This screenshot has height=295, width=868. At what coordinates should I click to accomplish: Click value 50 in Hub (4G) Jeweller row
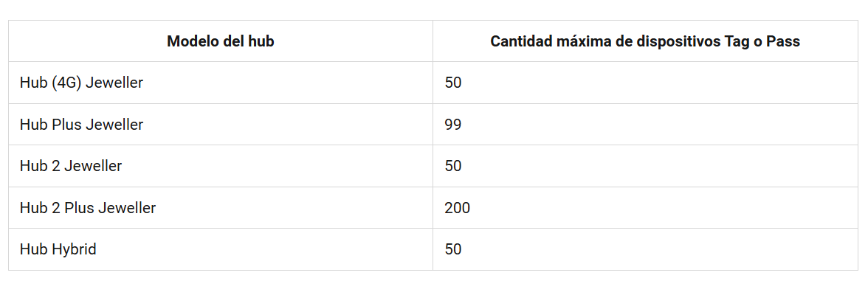pos(453,83)
